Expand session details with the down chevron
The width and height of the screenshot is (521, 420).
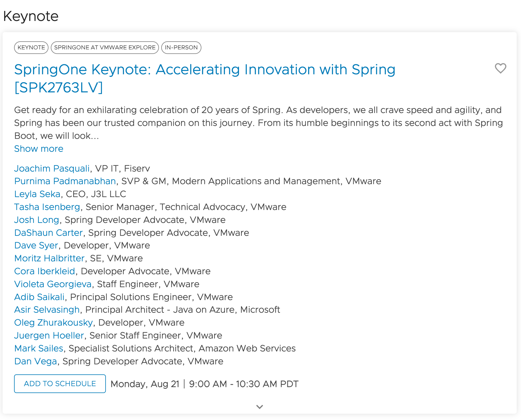coord(260,407)
